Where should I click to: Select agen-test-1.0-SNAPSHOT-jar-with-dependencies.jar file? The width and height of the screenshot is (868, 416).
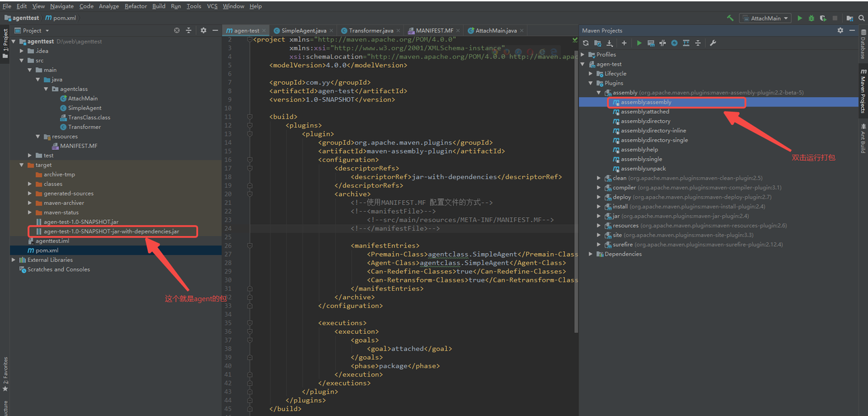click(111, 231)
